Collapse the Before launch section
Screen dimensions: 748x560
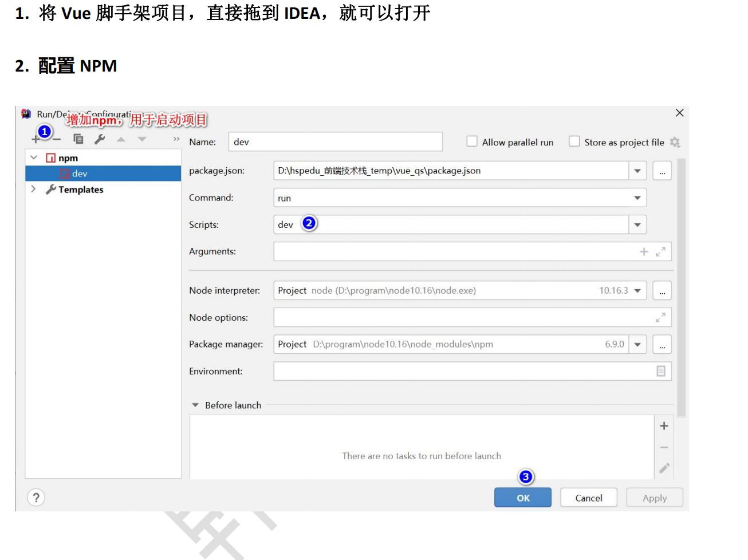pyautogui.click(x=195, y=405)
